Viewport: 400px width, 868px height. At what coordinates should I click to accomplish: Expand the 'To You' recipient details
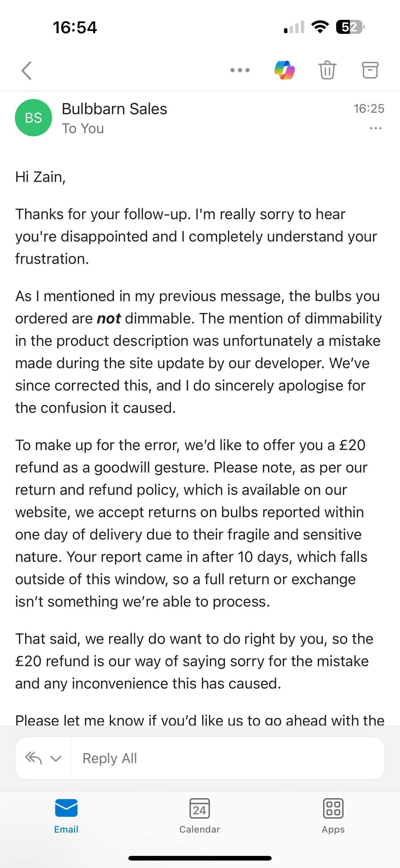coord(83,129)
